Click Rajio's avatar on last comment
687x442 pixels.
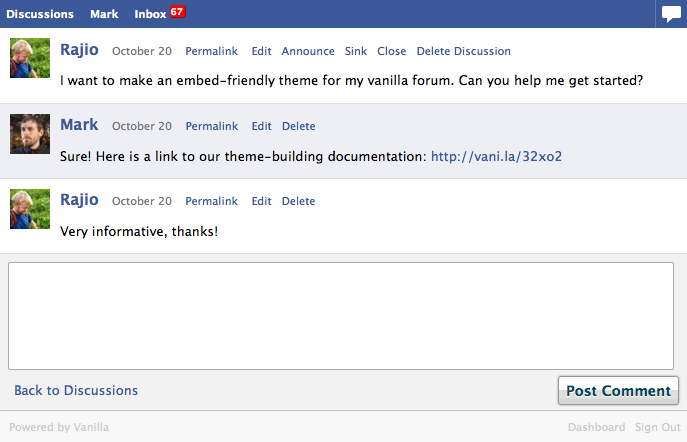coord(30,209)
